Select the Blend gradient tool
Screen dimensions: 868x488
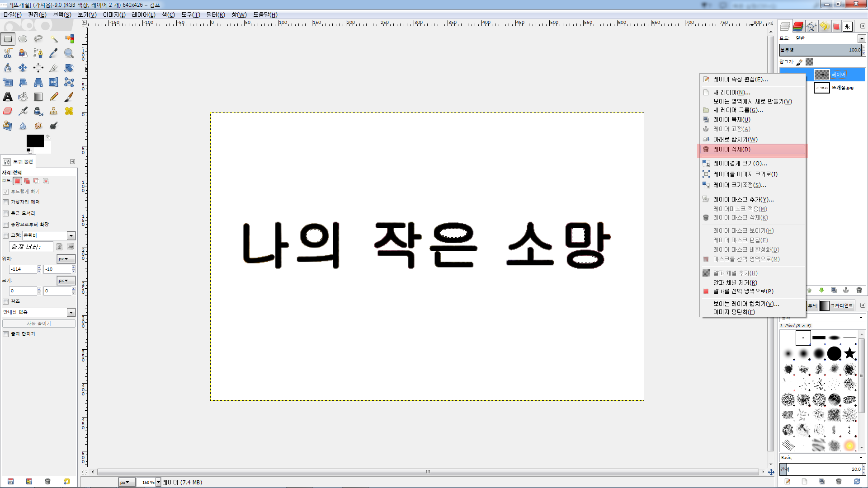click(x=38, y=97)
